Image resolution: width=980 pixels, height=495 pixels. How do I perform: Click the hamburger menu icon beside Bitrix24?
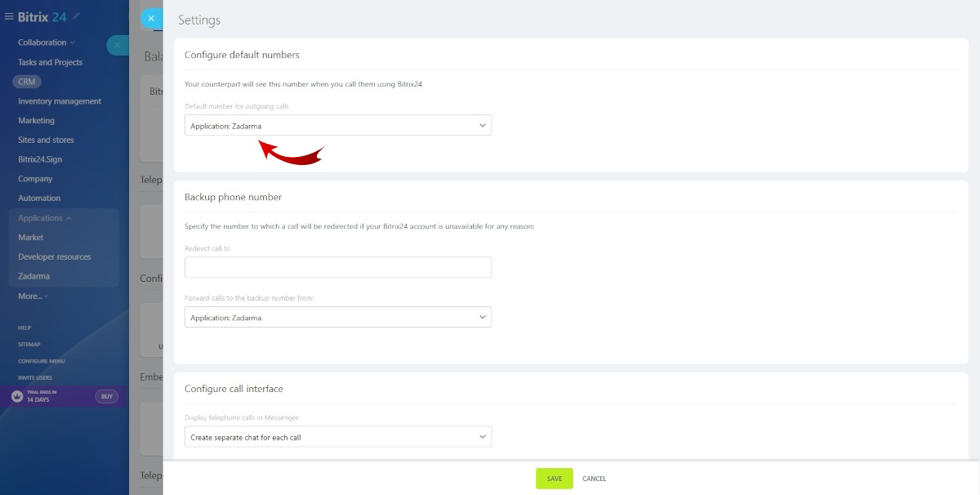(x=9, y=16)
